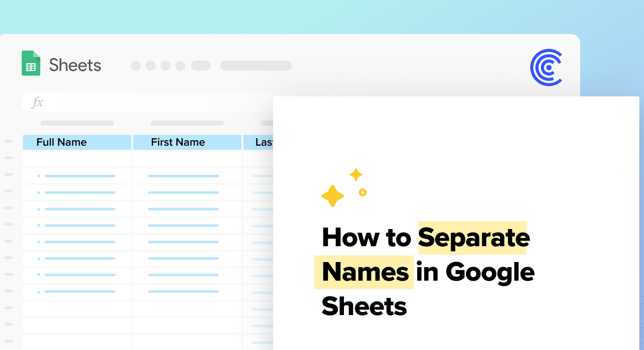Select the First Name column header
This screenshot has width=644, height=350.
187,142
